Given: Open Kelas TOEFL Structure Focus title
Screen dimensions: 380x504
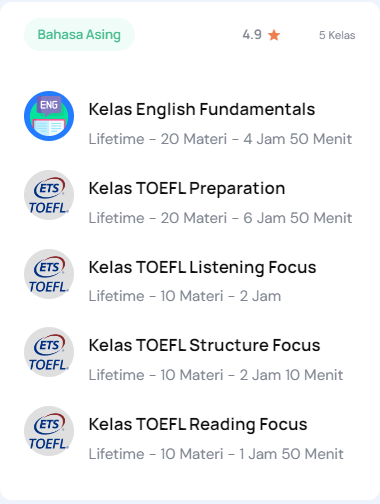Looking at the screenshot, I should tap(204, 345).
